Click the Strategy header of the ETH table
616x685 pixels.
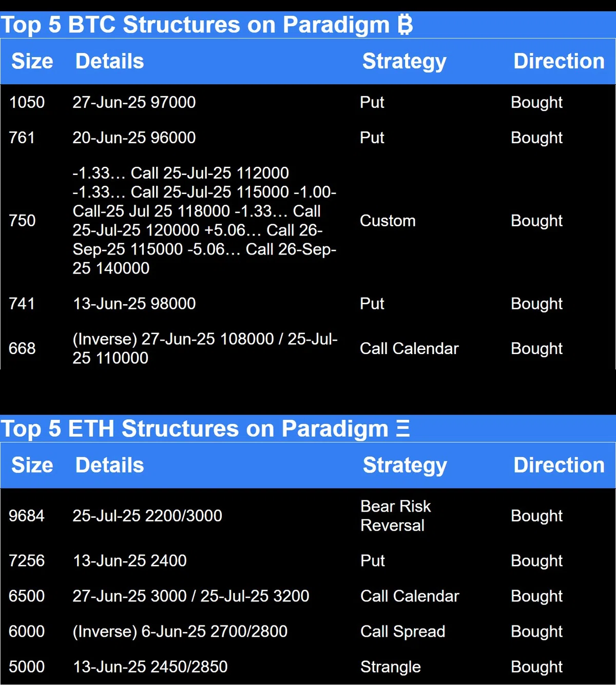405,465
